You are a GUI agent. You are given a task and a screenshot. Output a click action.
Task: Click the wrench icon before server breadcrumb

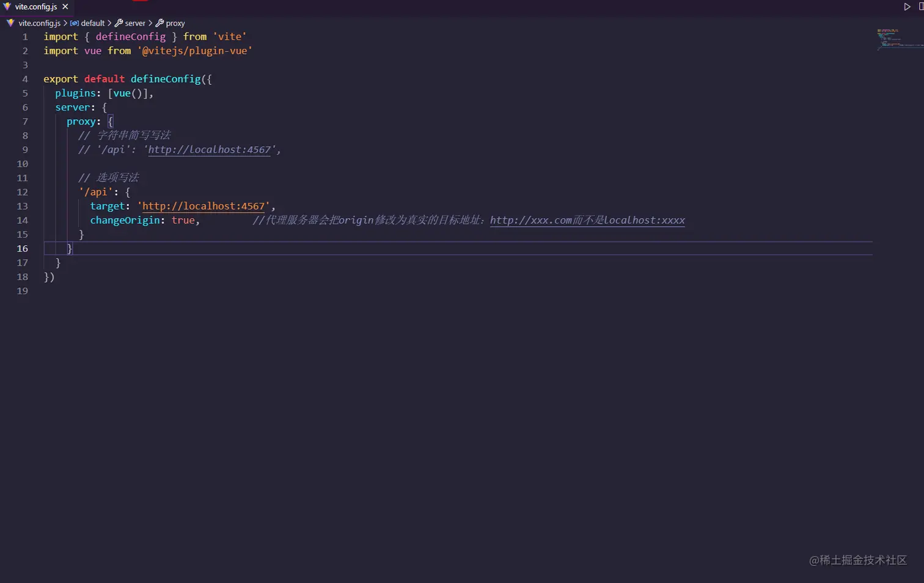[119, 23]
